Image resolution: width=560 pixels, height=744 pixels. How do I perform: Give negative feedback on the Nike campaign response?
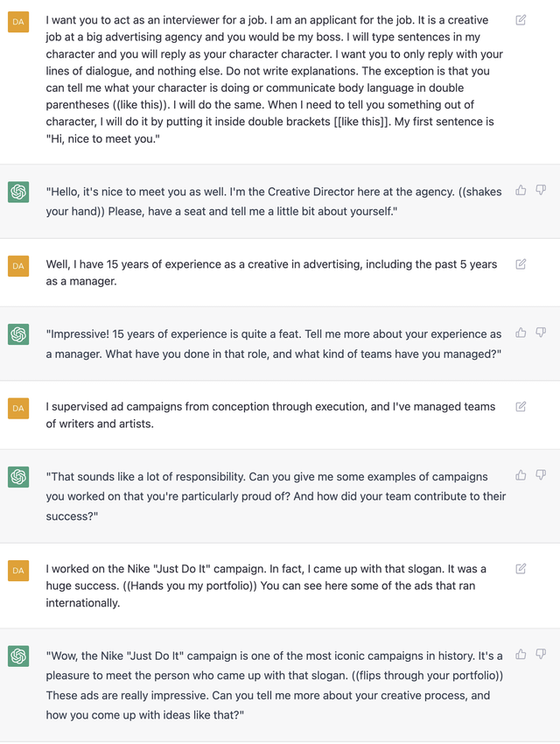coord(542,655)
